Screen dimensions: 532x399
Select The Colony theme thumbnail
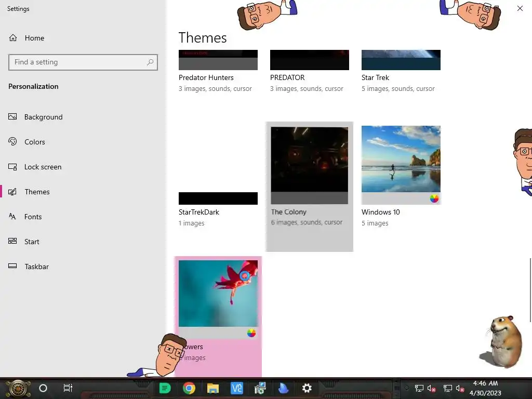310,165
